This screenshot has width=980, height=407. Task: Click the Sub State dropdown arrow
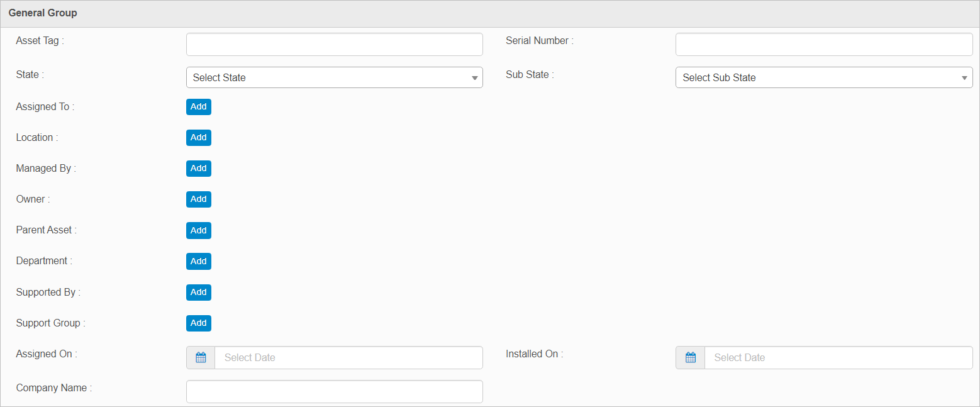pyautogui.click(x=964, y=78)
